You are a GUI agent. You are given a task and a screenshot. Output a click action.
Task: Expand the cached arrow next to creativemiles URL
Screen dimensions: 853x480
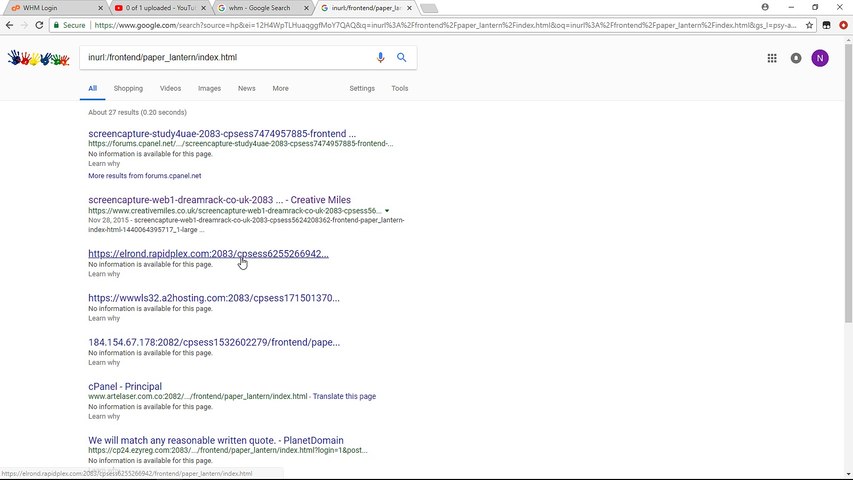(x=387, y=211)
